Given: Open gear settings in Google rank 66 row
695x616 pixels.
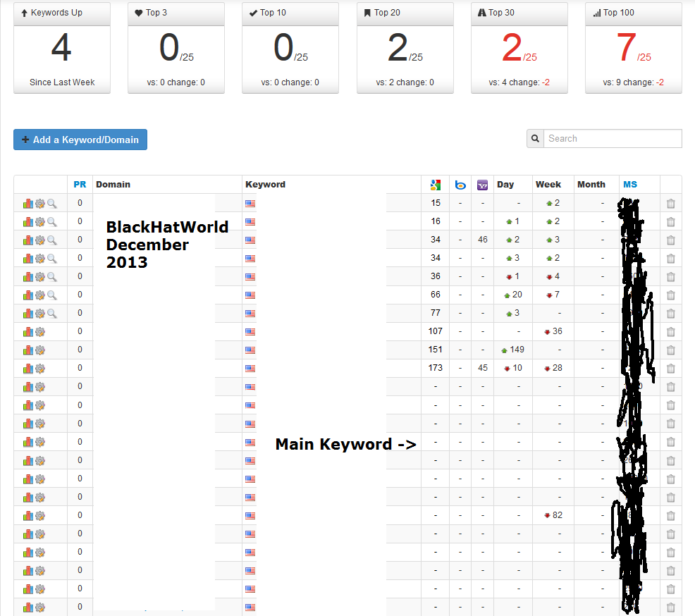Looking at the screenshot, I should (40, 295).
